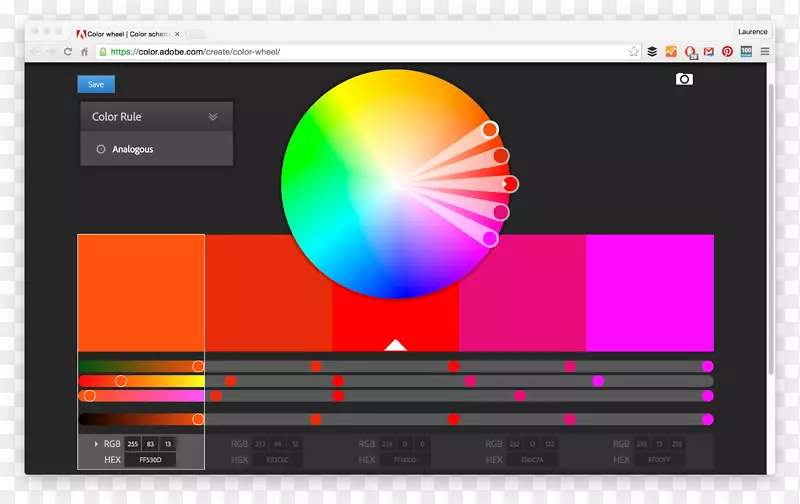Select the magenta color swatch

649,292
